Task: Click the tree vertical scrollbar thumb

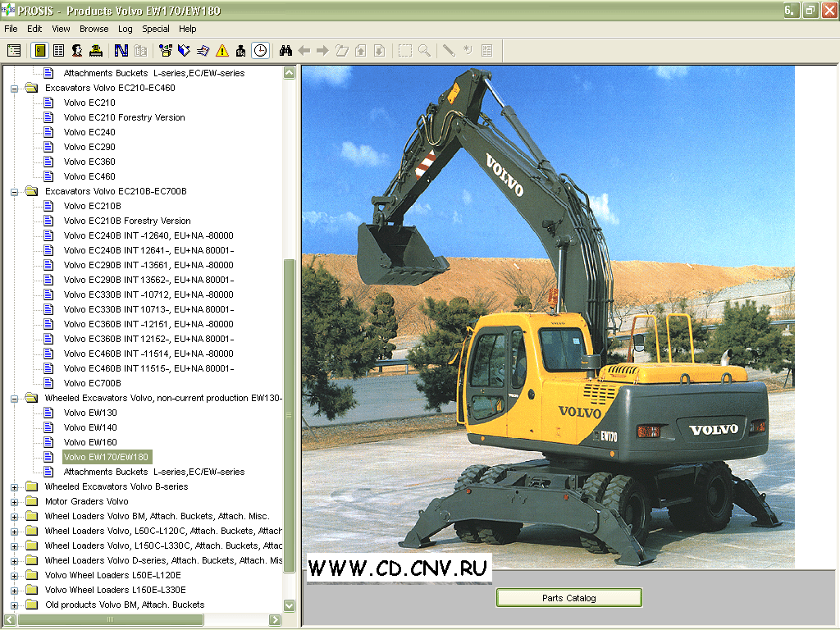Action: [x=290, y=415]
